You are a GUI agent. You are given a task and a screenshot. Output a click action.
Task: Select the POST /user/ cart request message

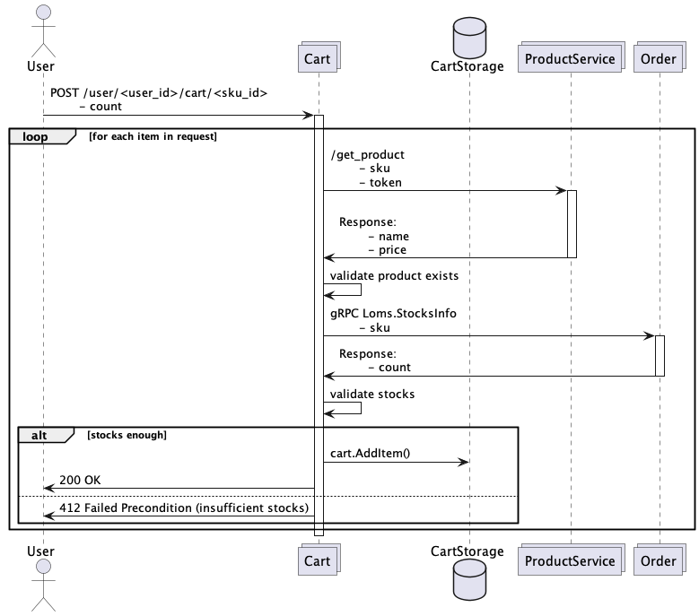pos(159,92)
